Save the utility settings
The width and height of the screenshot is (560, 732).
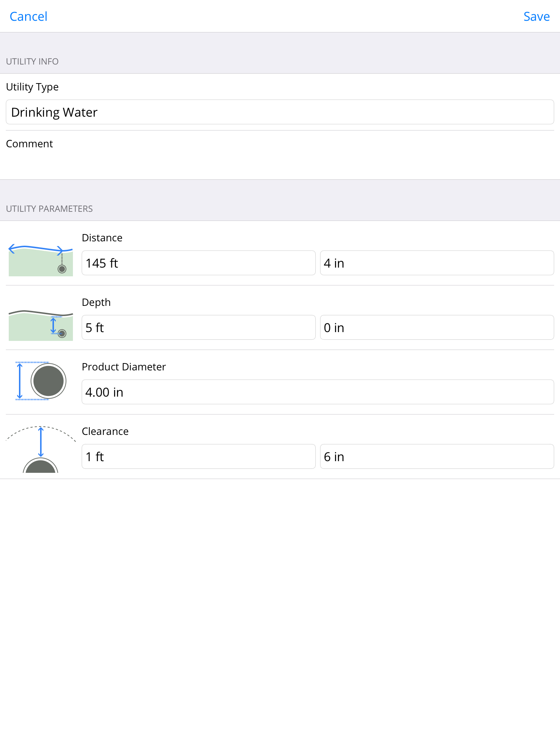click(536, 16)
